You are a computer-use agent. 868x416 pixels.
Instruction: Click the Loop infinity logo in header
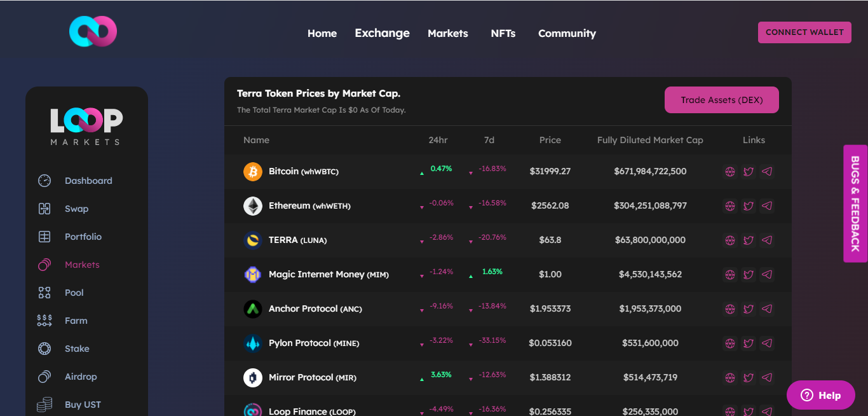pos(93,32)
